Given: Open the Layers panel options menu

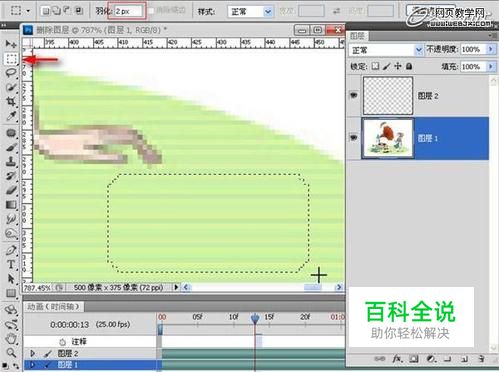Looking at the screenshot, I should coord(492,35).
